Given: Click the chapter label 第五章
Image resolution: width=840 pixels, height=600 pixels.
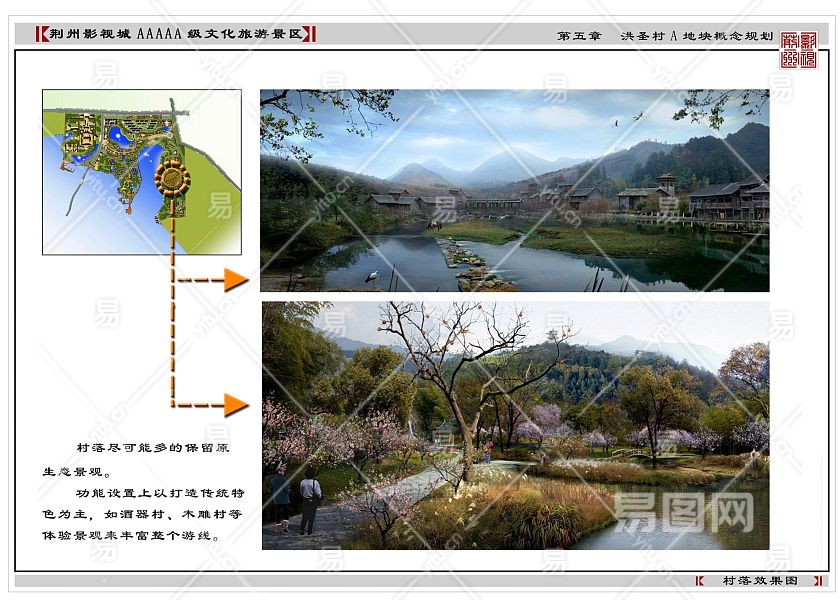Looking at the screenshot, I should [579, 36].
